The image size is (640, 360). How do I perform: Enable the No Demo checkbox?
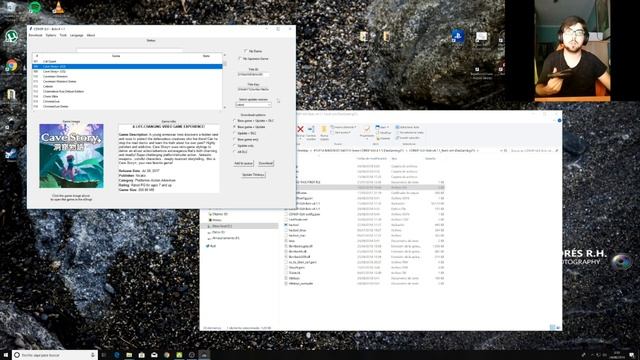(x=246, y=51)
